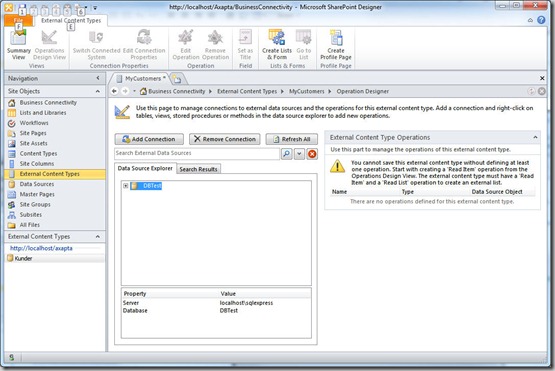Switch to the Search Results tab
The image size is (555, 371).
click(x=198, y=169)
